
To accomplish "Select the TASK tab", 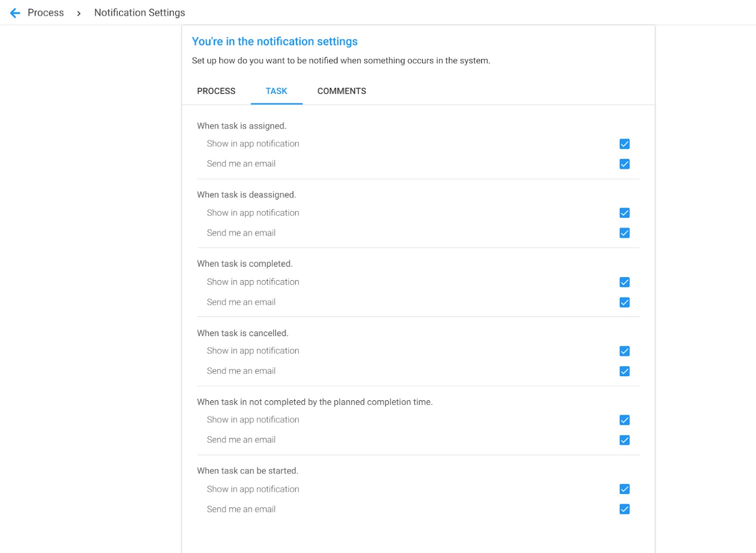I will click(276, 91).
